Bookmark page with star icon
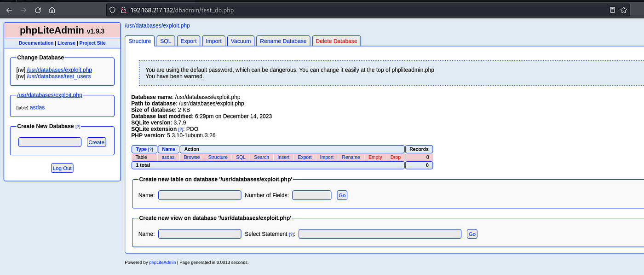 pos(624,10)
